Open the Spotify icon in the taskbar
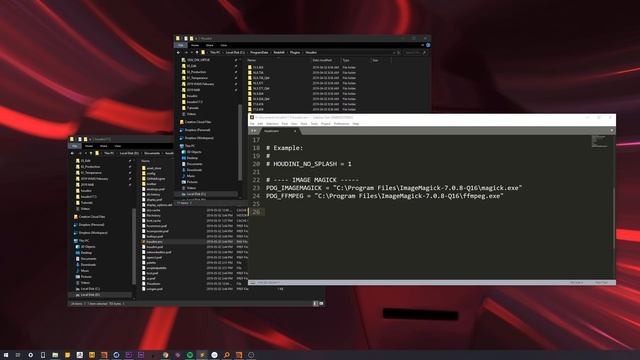The image size is (640, 360). point(190,355)
